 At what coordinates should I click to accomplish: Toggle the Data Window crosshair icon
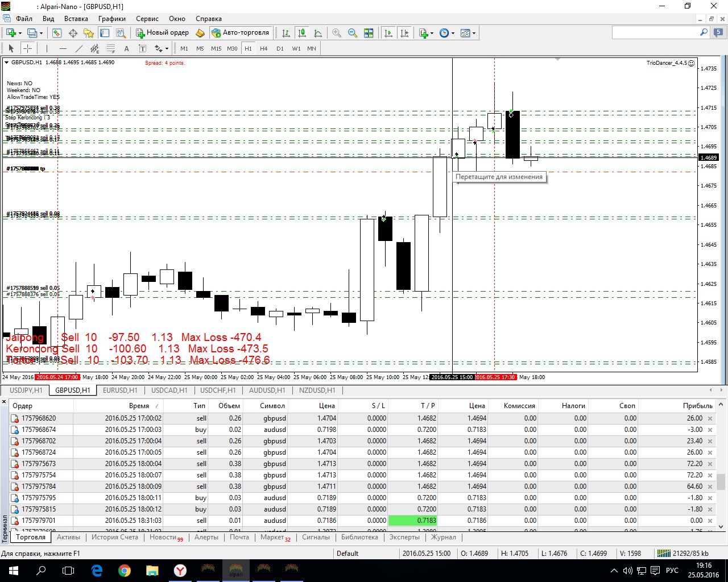click(x=73, y=33)
